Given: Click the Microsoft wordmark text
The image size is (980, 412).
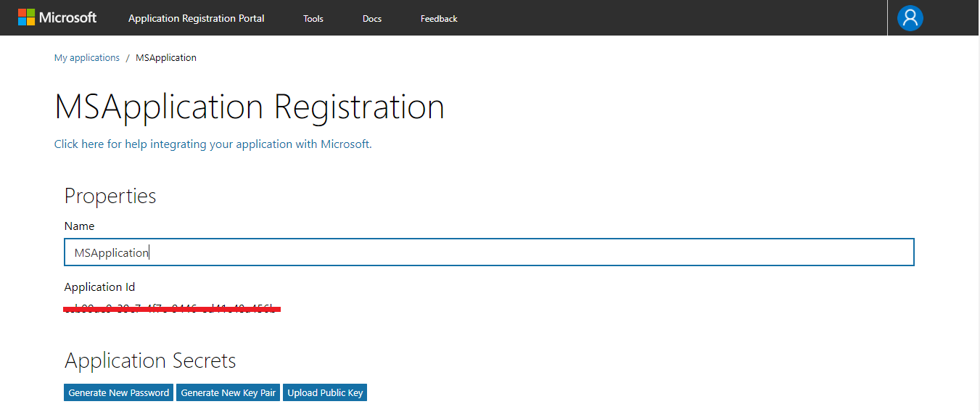Looking at the screenshot, I should tap(67, 17).
